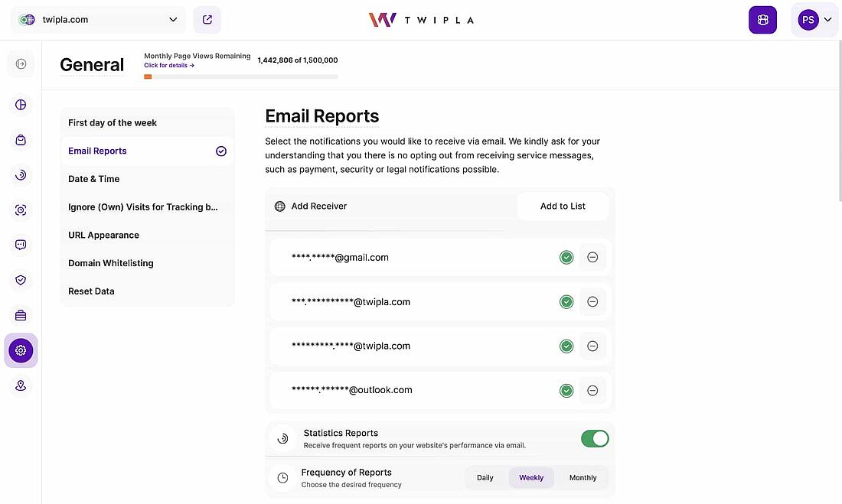Open URL Appearance settings

(x=147, y=235)
